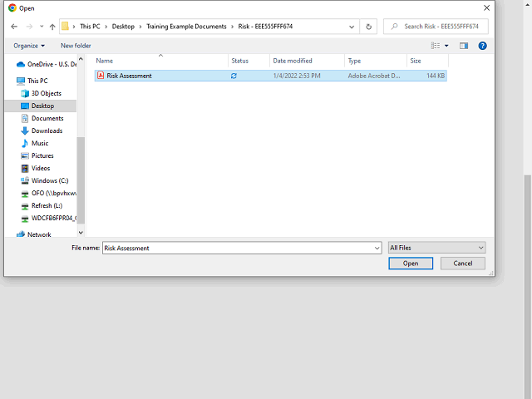Viewport: 532px width, 399px height.
Task: Click the Cancel button
Action: (x=463, y=264)
